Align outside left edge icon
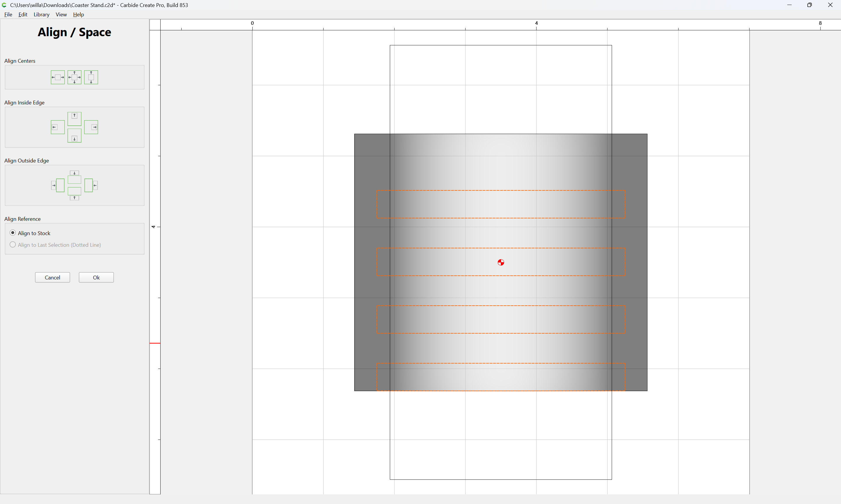Image resolution: width=841 pixels, height=504 pixels. (x=58, y=185)
